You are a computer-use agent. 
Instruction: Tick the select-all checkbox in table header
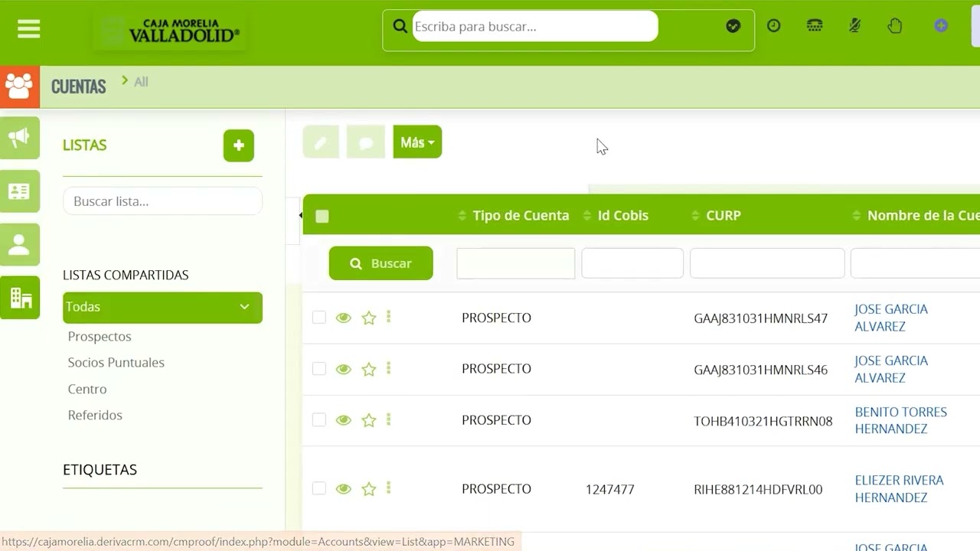coord(322,217)
